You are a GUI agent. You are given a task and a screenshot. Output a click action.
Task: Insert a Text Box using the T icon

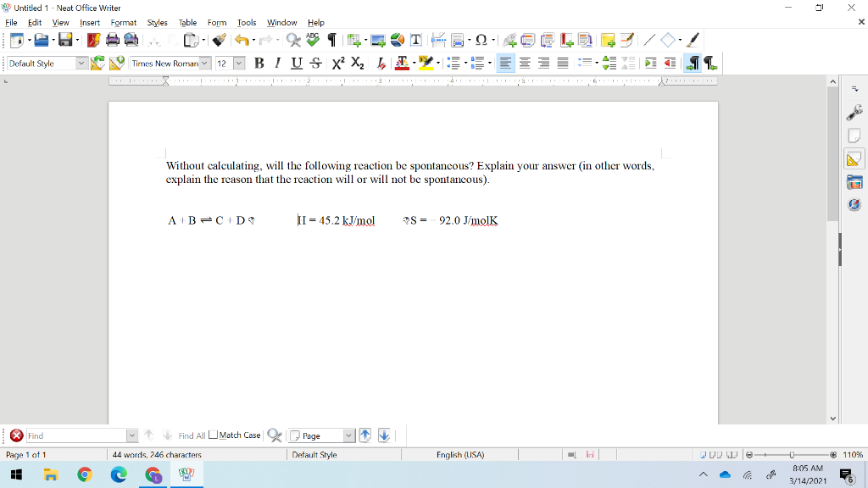(415, 39)
